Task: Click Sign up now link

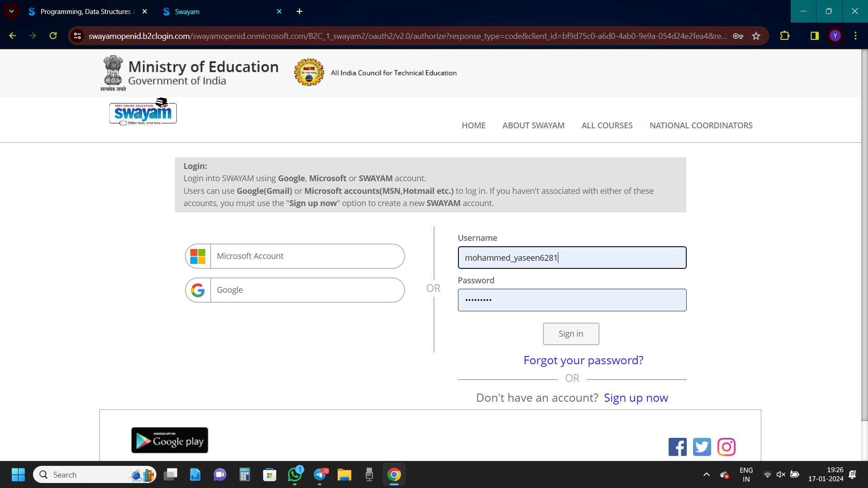Action: (636, 398)
